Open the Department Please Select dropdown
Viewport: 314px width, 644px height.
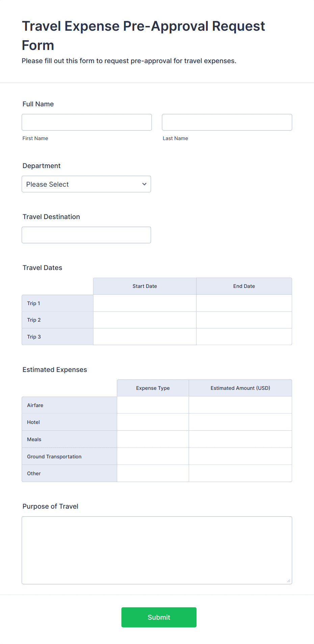(86, 184)
